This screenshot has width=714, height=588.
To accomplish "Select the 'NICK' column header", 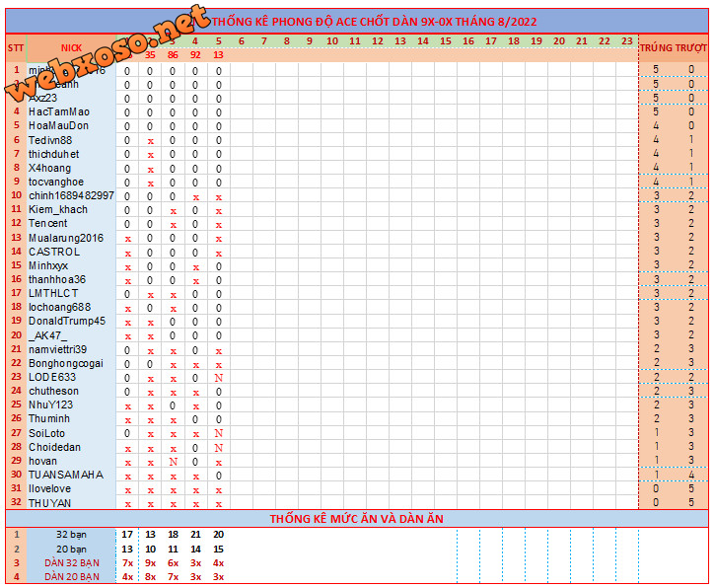I will click(x=71, y=47).
